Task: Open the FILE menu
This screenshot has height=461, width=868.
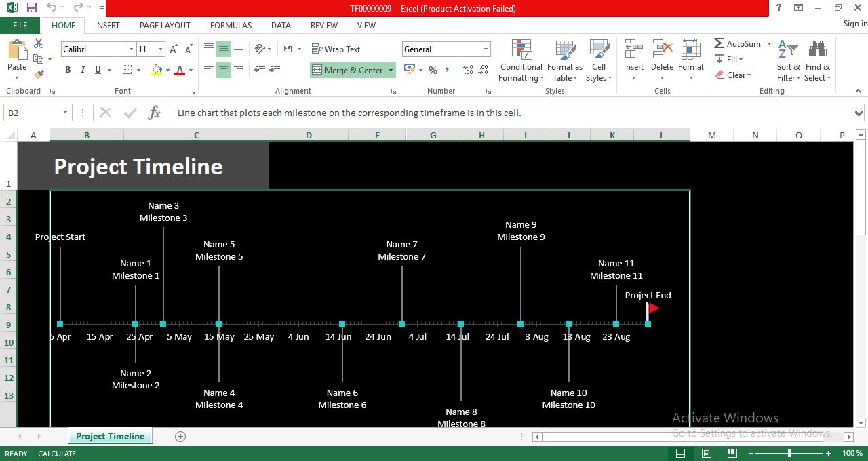Action: [20, 25]
